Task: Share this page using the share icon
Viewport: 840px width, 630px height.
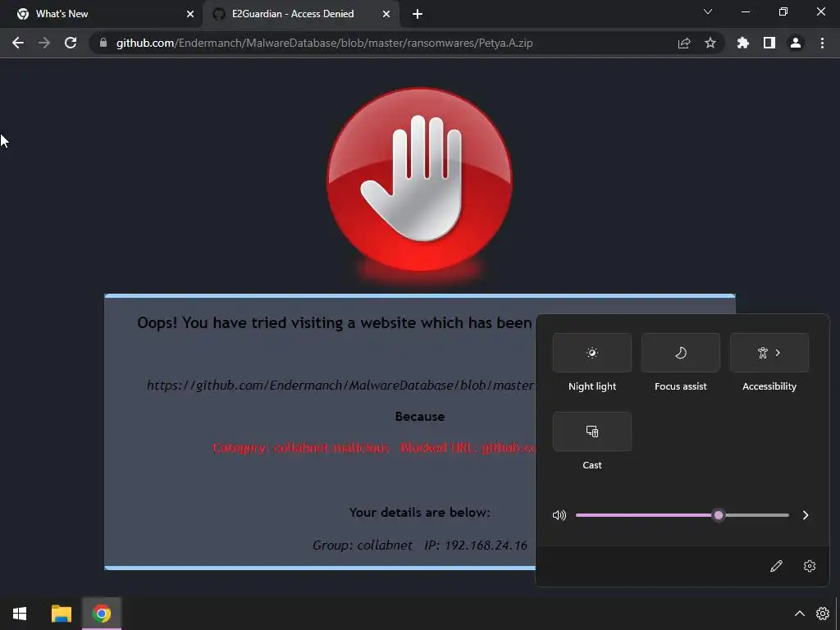Action: point(684,43)
